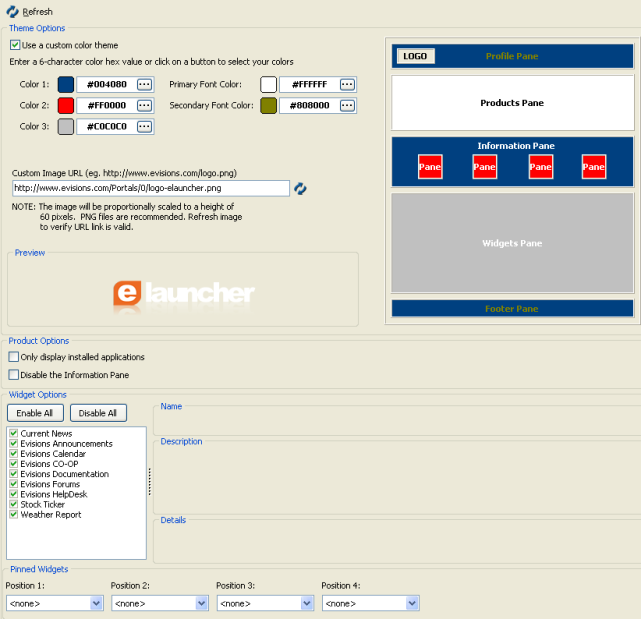
Task: Toggle Evisions CO-OP widget checkbox
Action: tap(13, 464)
